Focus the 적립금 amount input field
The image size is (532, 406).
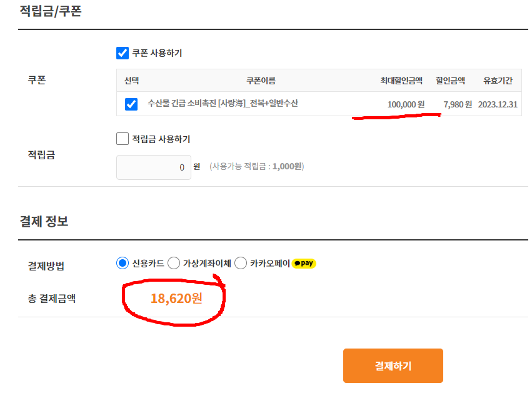[154, 167]
